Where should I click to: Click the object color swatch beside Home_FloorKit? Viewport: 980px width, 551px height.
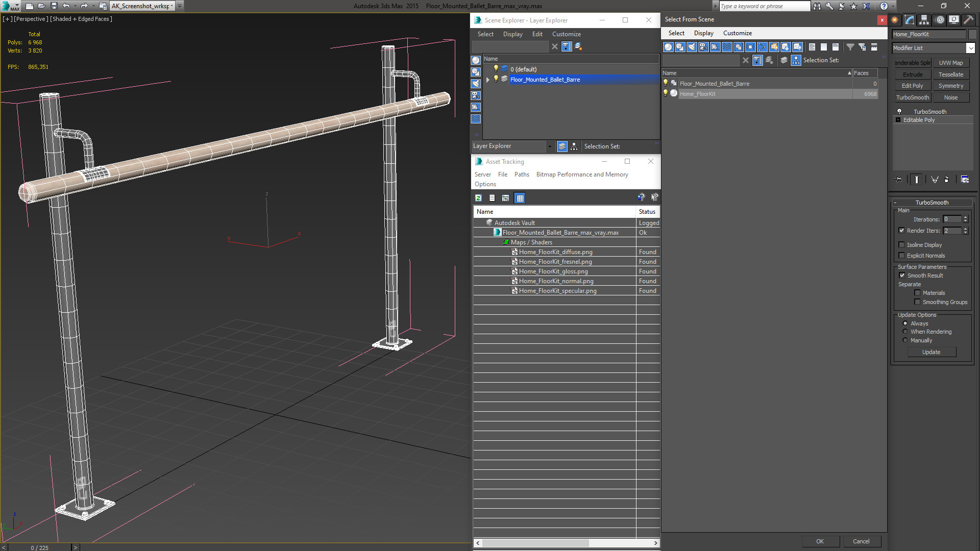972,34
